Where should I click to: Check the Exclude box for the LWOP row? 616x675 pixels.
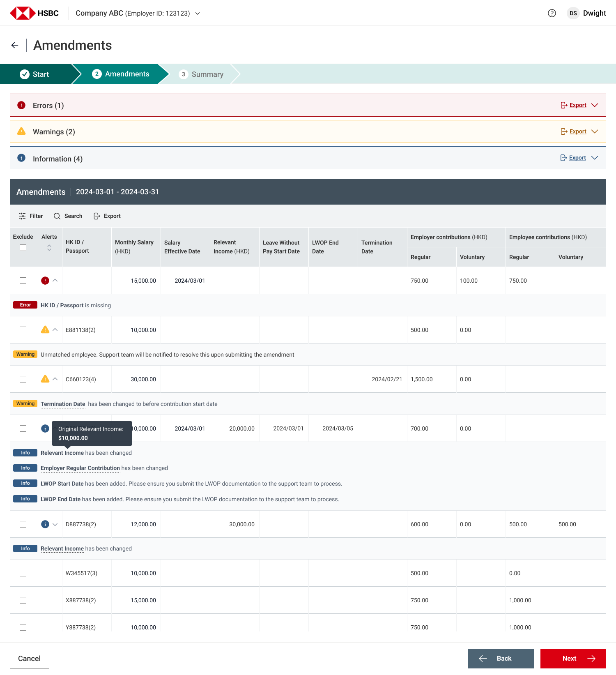23,428
